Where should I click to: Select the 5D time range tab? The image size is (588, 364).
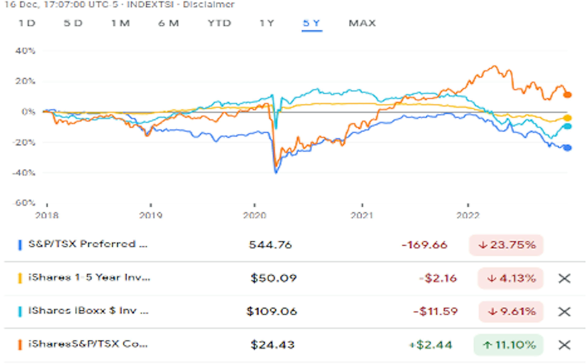click(73, 23)
